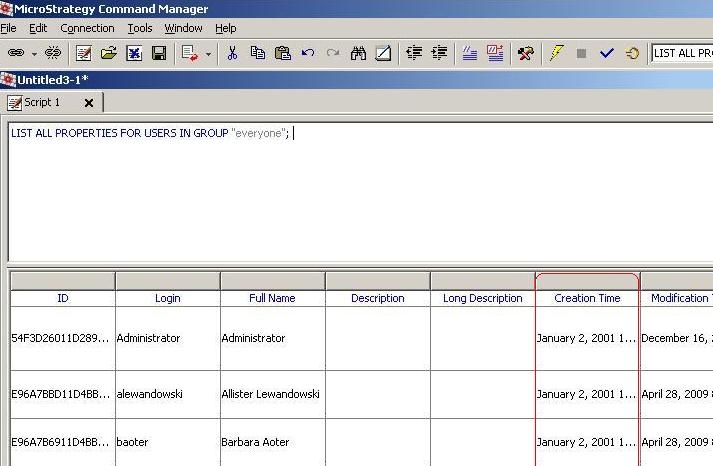This screenshot has height=466, width=713.
Task: Click the Description column header
Action: [x=377, y=298]
